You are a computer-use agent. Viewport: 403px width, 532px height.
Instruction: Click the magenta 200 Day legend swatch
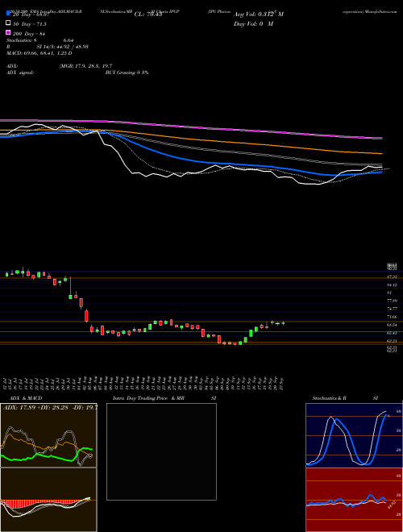click(8, 32)
